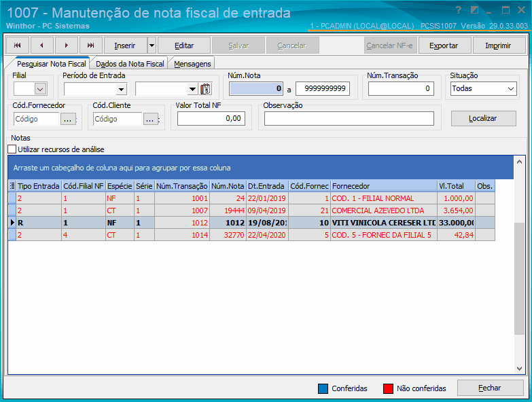Click the Salvar button
Viewport: 532px width, 402px height.
(x=238, y=45)
